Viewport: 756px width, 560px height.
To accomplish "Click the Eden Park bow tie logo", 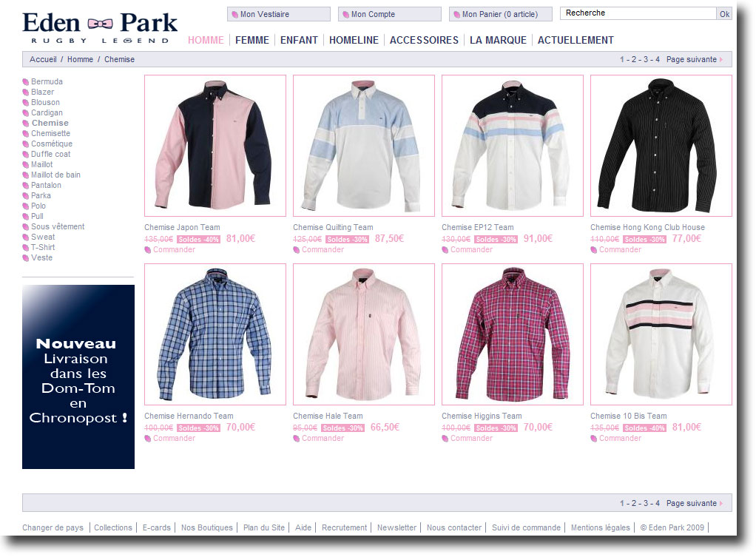I will tap(101, 23).
